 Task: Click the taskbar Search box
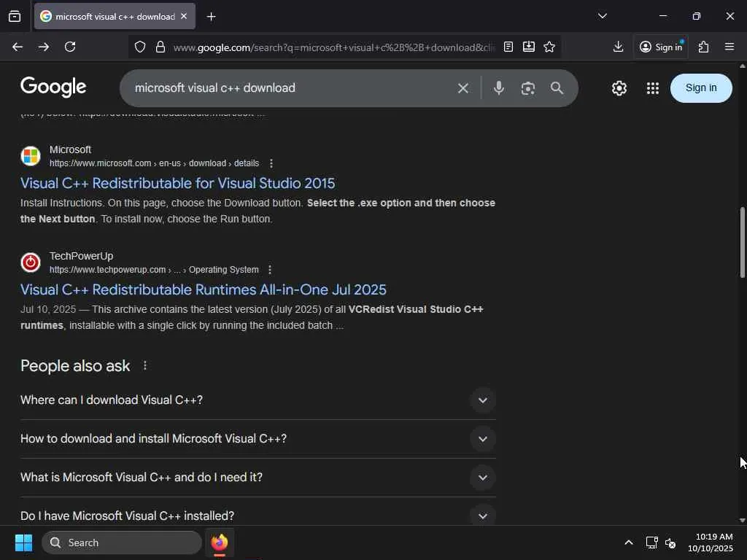point(122,542)
